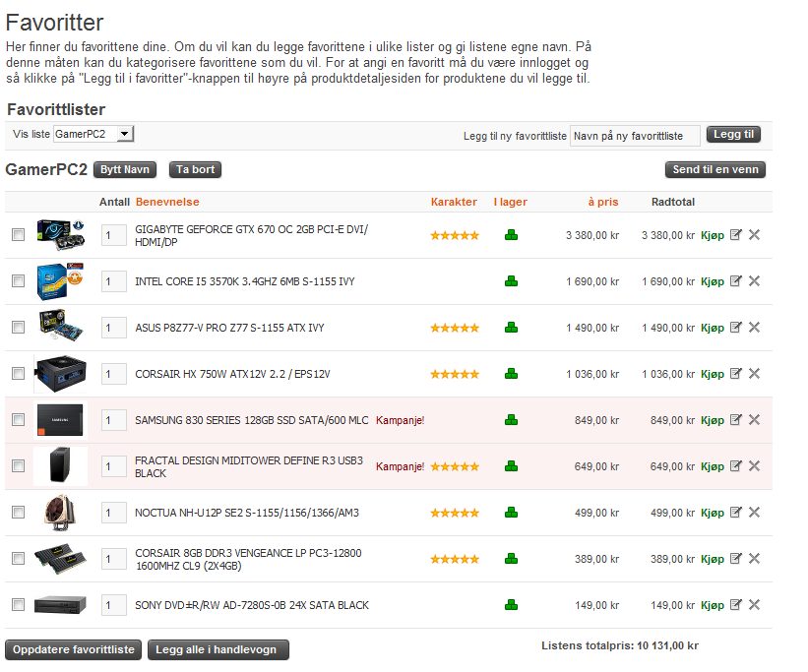The width and height of the screenshot is (808, 672).
Task: Open Intel Core i5 box thumbnail
Action: [61, 281]
